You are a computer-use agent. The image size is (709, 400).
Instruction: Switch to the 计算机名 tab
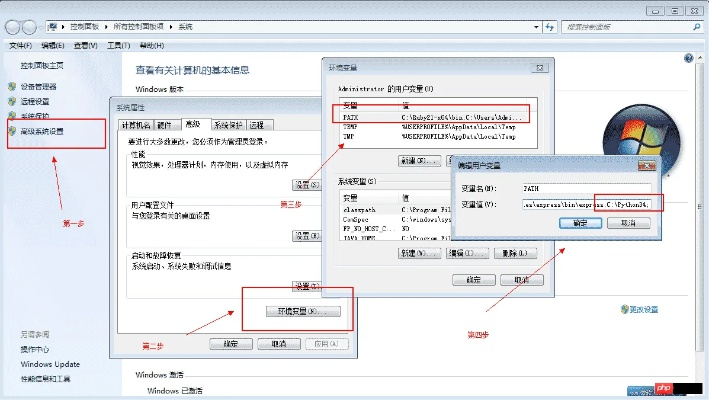[x=135, y=125]
